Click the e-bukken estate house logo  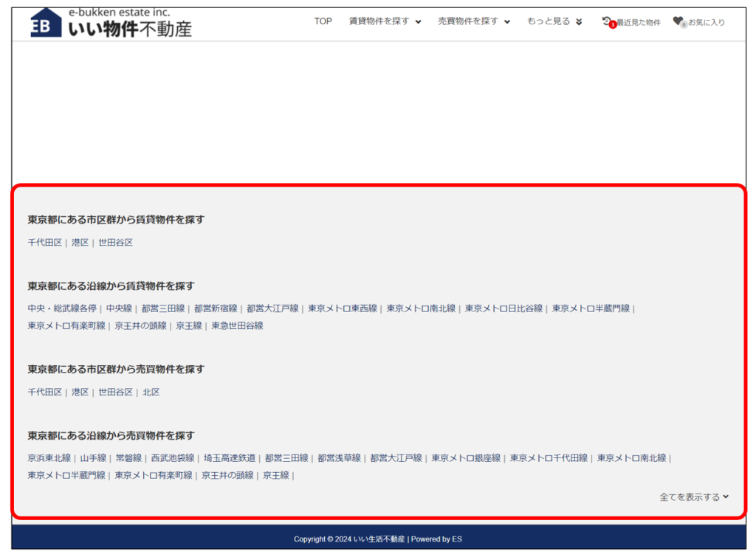click(47, 23)
